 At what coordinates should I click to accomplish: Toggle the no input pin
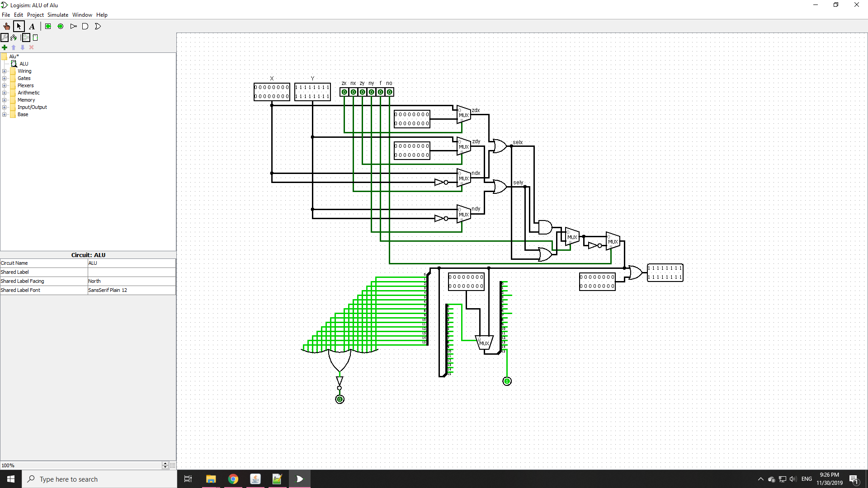(390, 92)
